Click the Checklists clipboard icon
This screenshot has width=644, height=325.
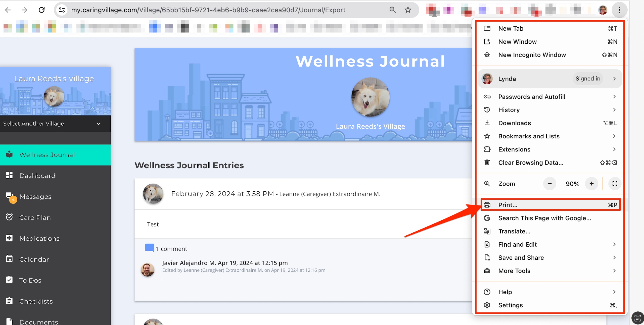pyautogui.click(x=9, y=301)
